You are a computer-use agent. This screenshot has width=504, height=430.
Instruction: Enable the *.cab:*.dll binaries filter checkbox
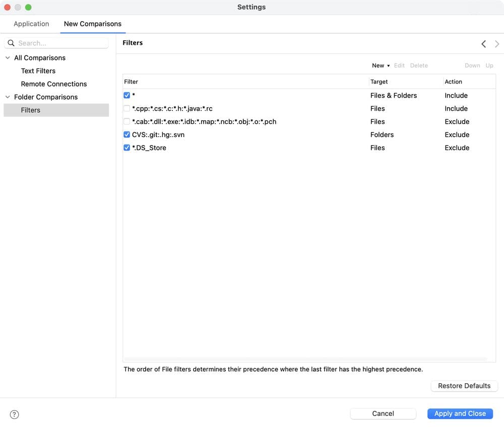127,122
